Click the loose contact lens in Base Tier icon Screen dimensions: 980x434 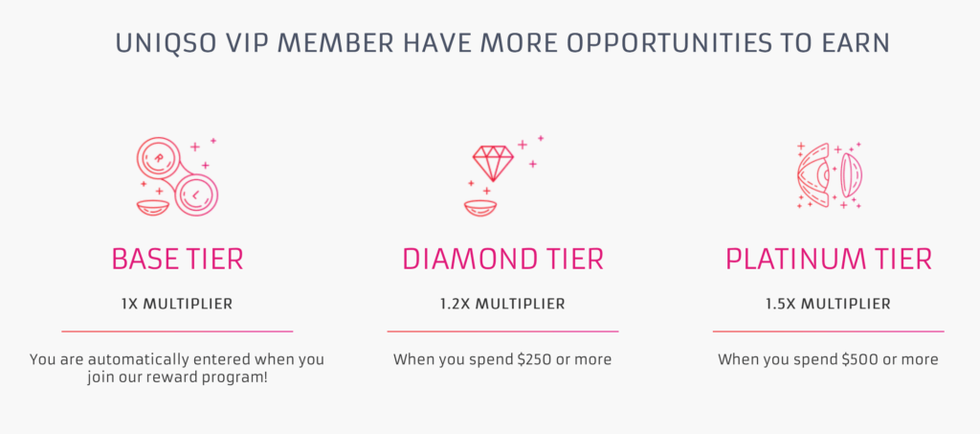point(154,208)
